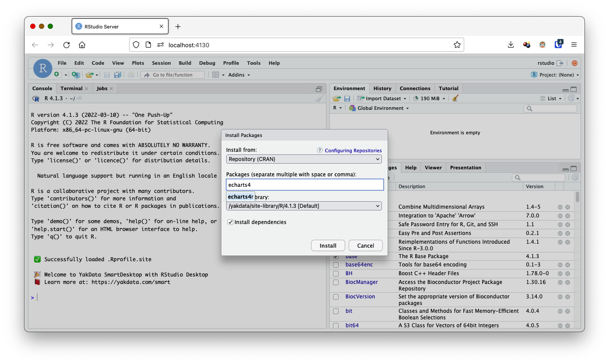Click the Open File folder icon in main toolbar
This screenshot has height=364, width=609.
pos(89,75)
